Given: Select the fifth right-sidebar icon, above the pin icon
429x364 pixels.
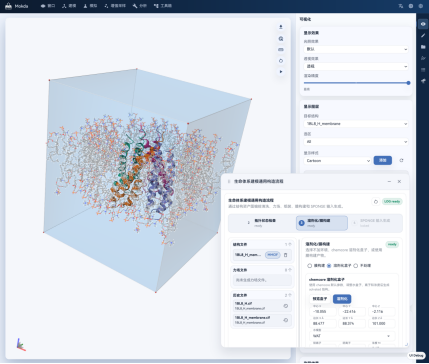Looking at the screenshot, I should pos(423,70).
